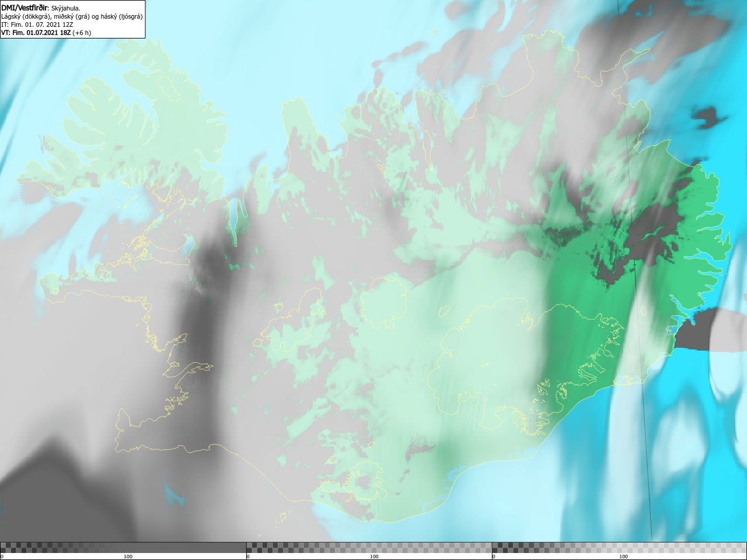Click the mid-level cloud grey color scale
Image resolution: width=747 pixels, height=560 pixels.
pyautogui.click(x=369, y=547)
